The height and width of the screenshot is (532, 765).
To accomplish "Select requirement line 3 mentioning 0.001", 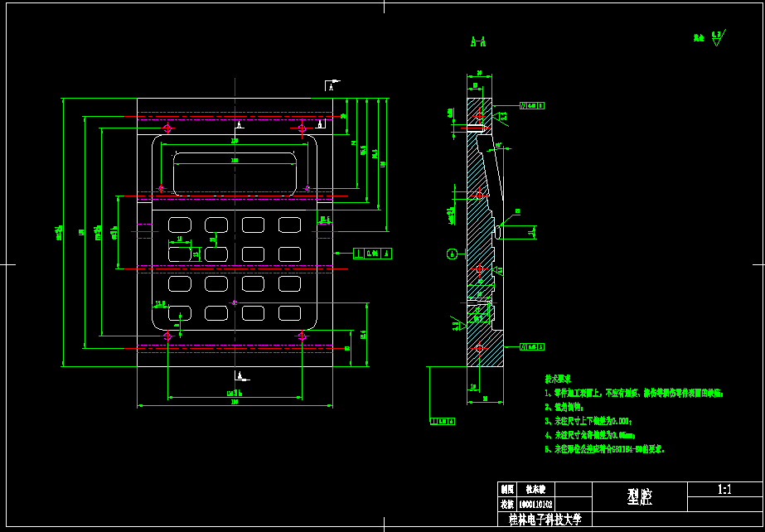I will (588, 420).
